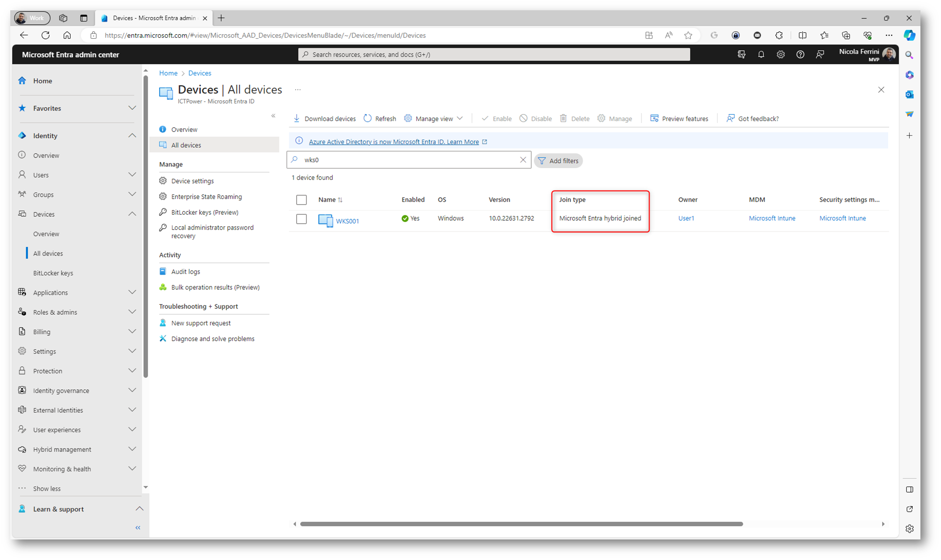Open browser extensions puzzle icon
The width and height of the screenshot is (941, 560).
(x=779, y=35)
